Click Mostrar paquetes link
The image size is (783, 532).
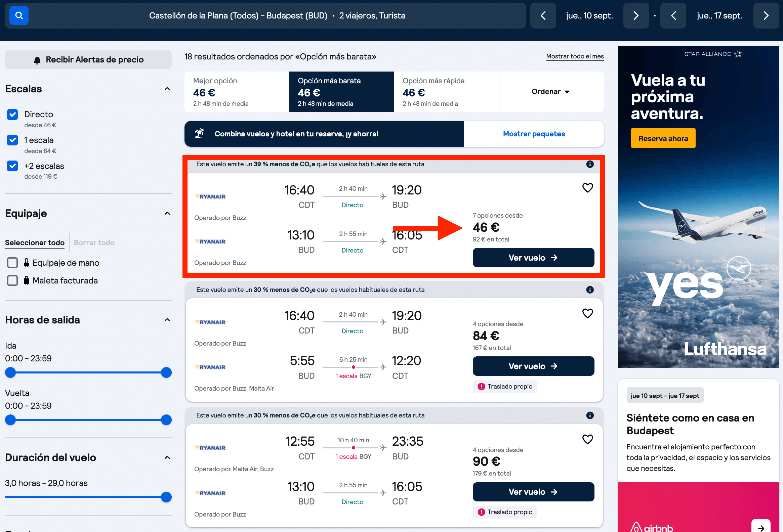[534, 134]
